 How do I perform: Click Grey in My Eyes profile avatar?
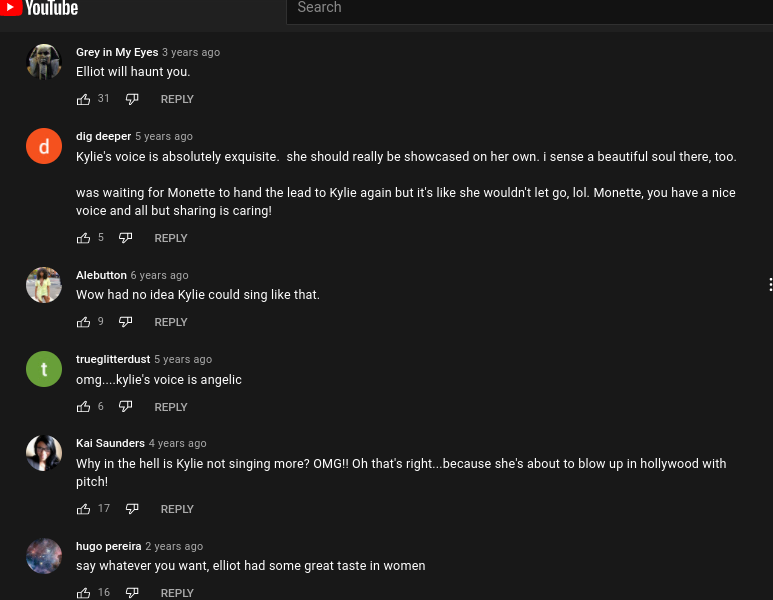pyautogui.click(x=44, y=62)
